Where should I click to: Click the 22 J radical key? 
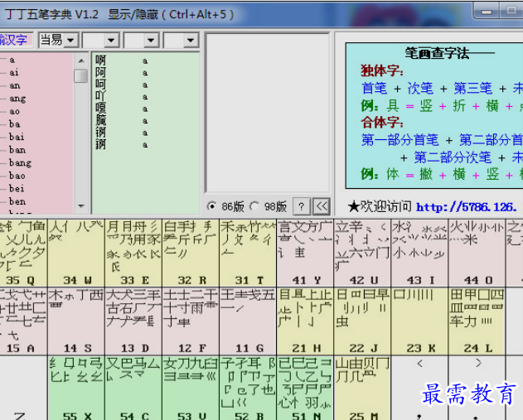point(362,321)
